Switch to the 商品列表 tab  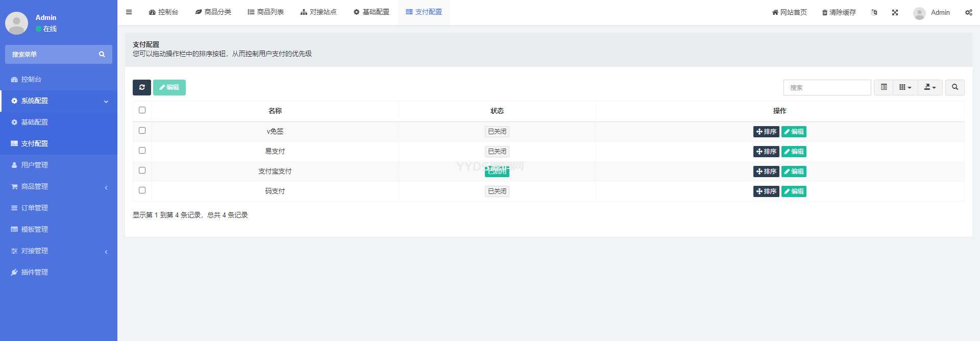coord(265,12)
